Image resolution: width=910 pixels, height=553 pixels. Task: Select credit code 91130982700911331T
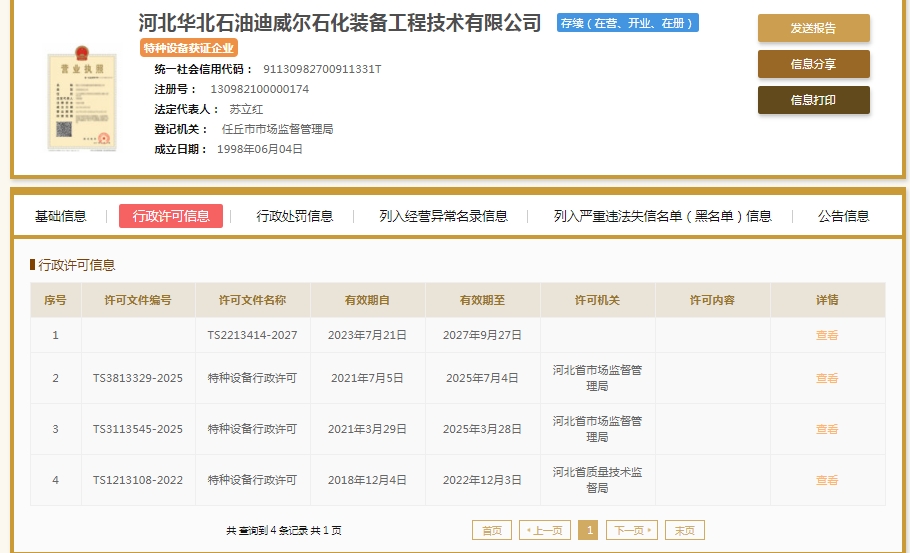tap(322, 69)
